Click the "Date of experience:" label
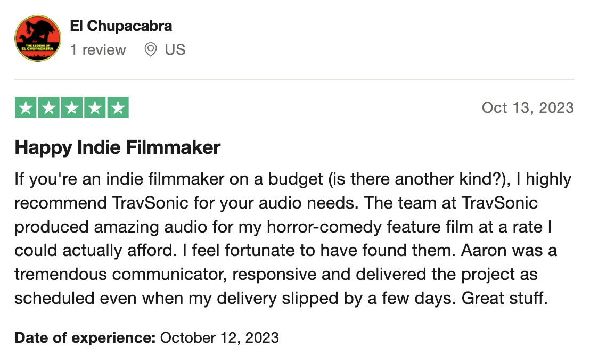 (85, 337)
